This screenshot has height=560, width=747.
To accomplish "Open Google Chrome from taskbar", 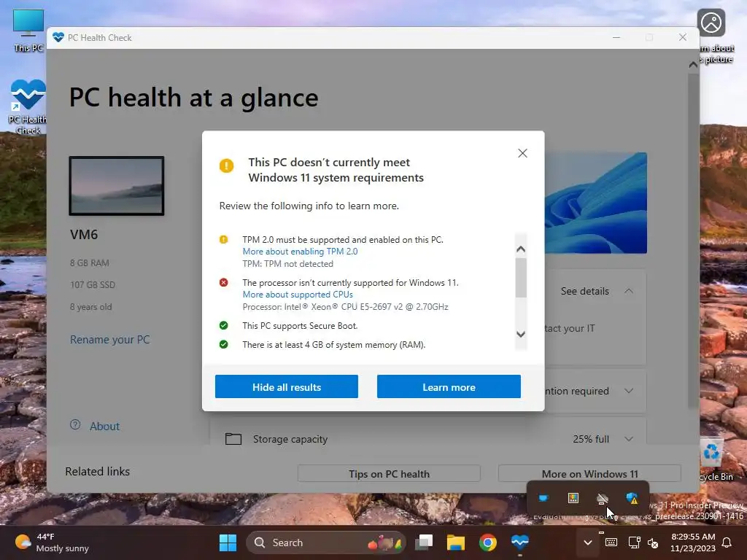I will [488, 542].
